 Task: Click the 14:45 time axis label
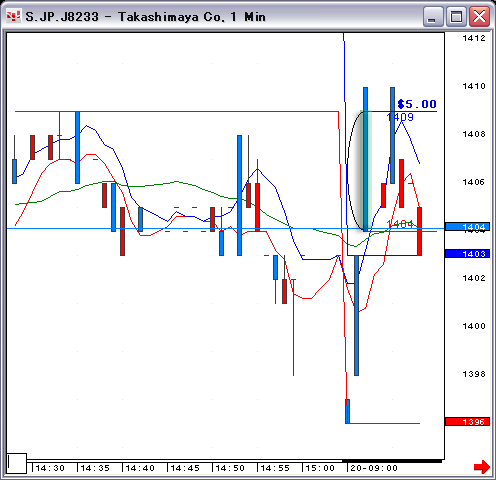185,468
